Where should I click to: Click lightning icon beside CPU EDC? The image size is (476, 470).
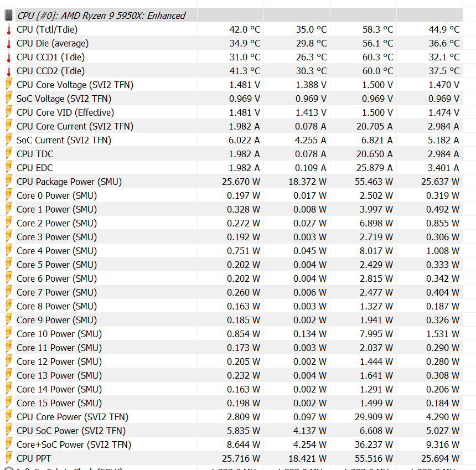tap(9, 168)
